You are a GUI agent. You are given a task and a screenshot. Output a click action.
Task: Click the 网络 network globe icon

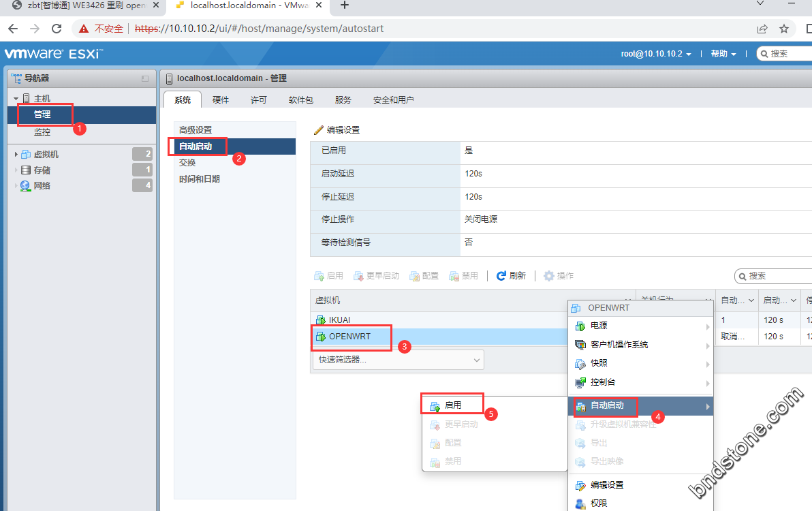click(x=26, y=186)
